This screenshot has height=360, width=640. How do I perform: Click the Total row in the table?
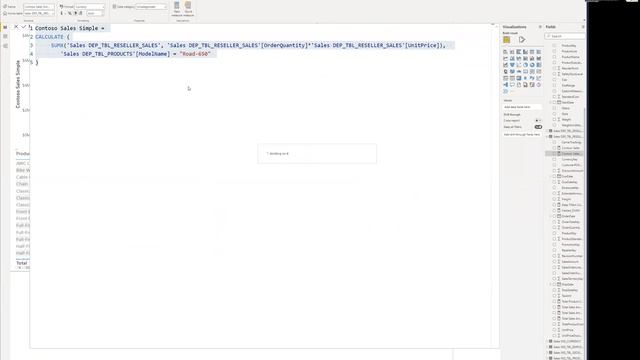pyautogui.click(x=22, y=263)
